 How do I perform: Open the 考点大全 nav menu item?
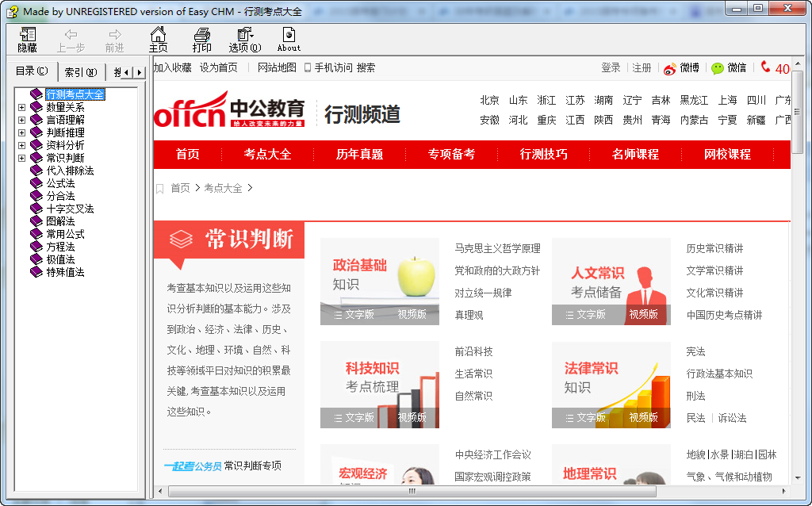point(268,155)
